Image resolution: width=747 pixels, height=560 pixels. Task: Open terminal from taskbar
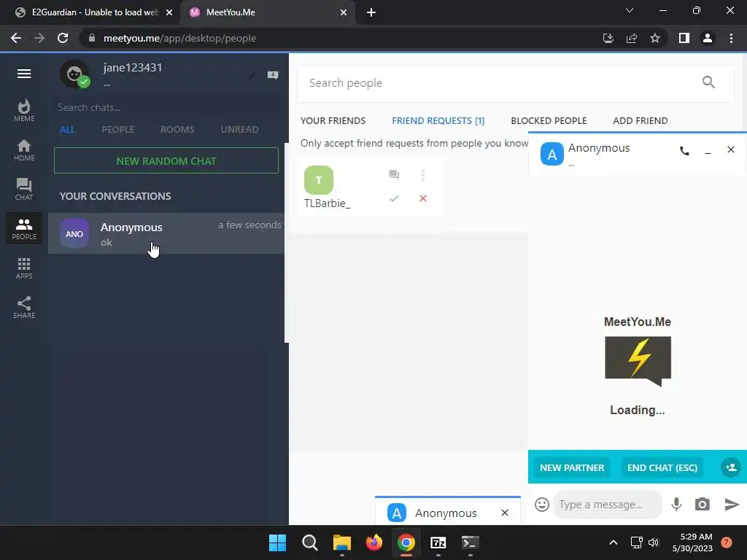click(471, 542)
